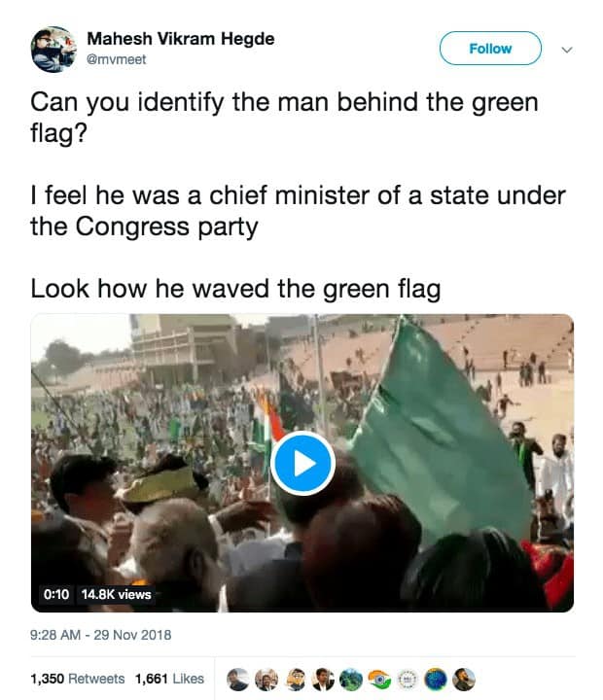Open the second liker avatar in row
This screenshot has width=603, height=700.
pyautogui.click(x=266, y=679)
